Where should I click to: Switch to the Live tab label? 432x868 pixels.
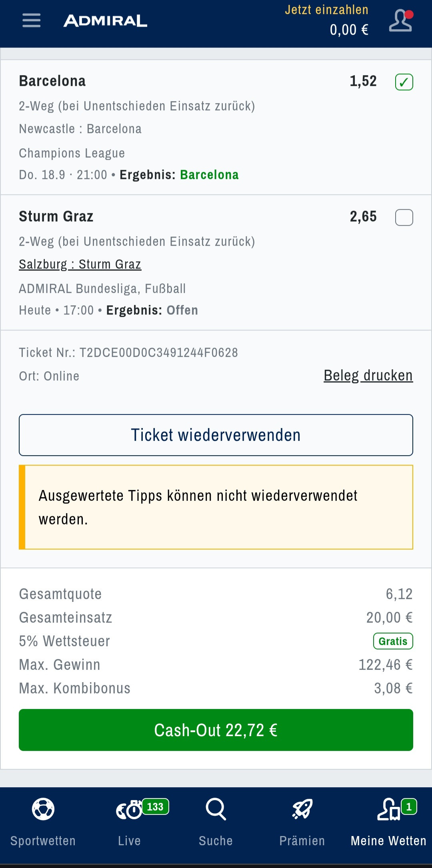click(x=129, y=840)
